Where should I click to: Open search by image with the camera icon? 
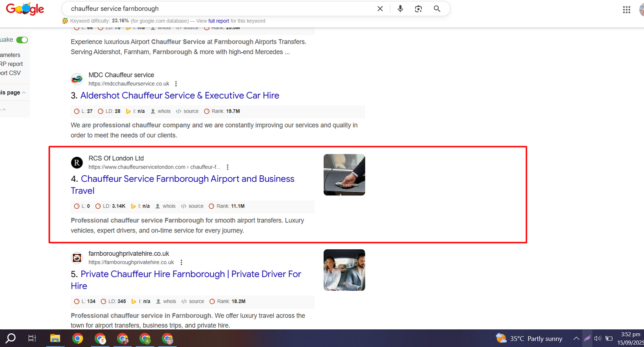click(418, 9)
